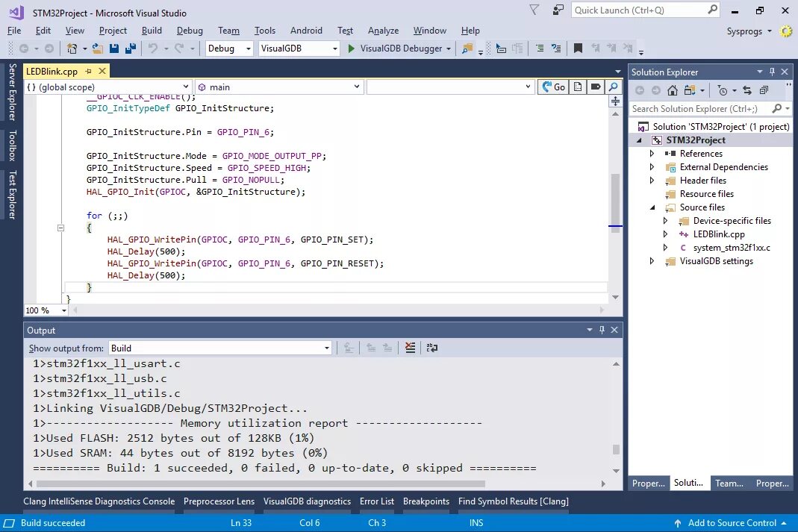Open the Toolbox side tab
798x532 pixels.
[12, 145]
